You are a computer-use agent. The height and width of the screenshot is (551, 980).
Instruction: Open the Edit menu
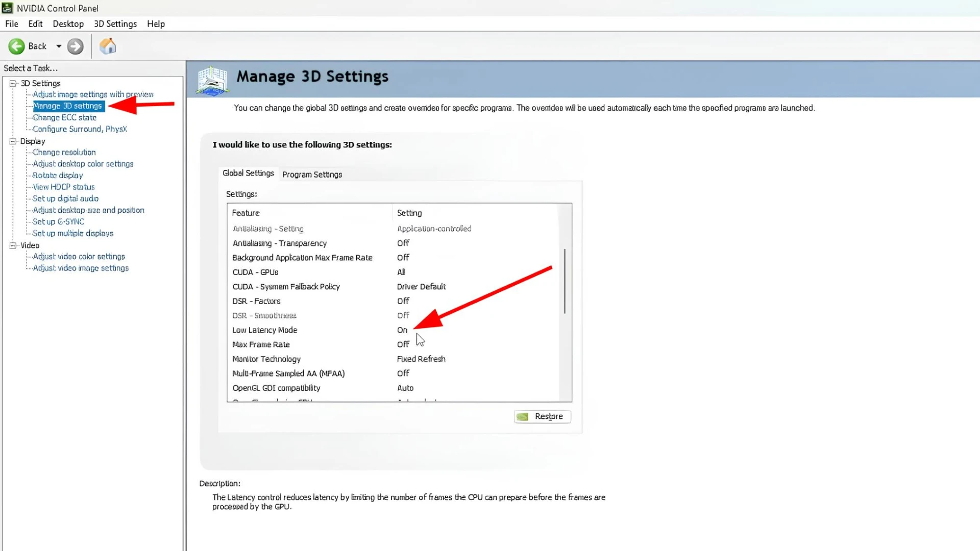point(35,24)
